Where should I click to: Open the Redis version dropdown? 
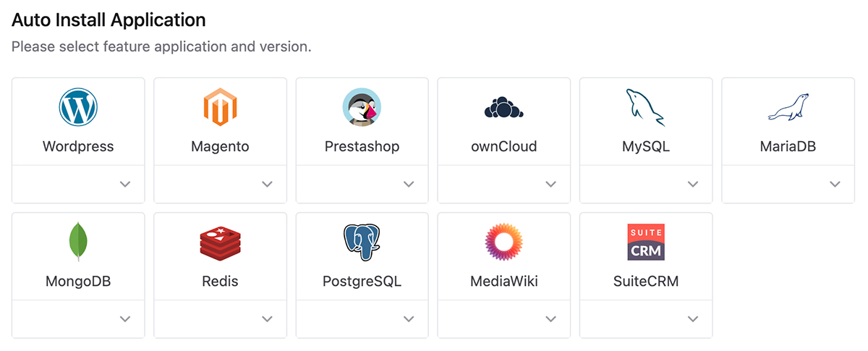[220, 318]
